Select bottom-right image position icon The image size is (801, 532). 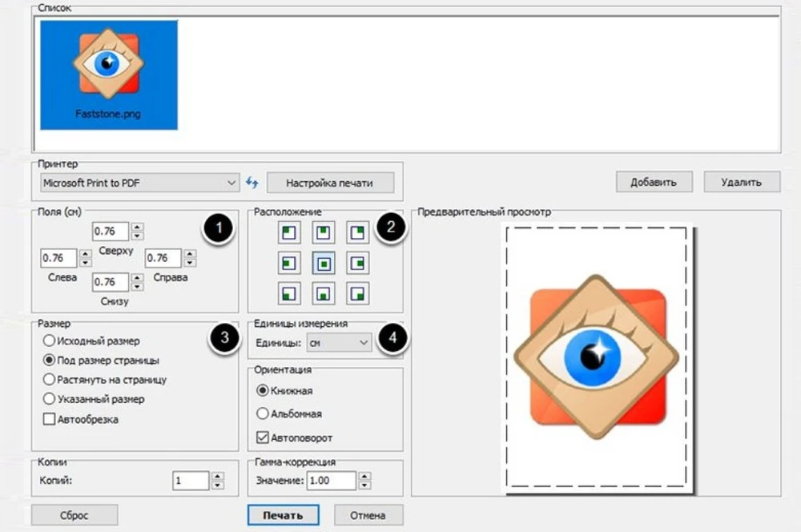pos(357,292)
